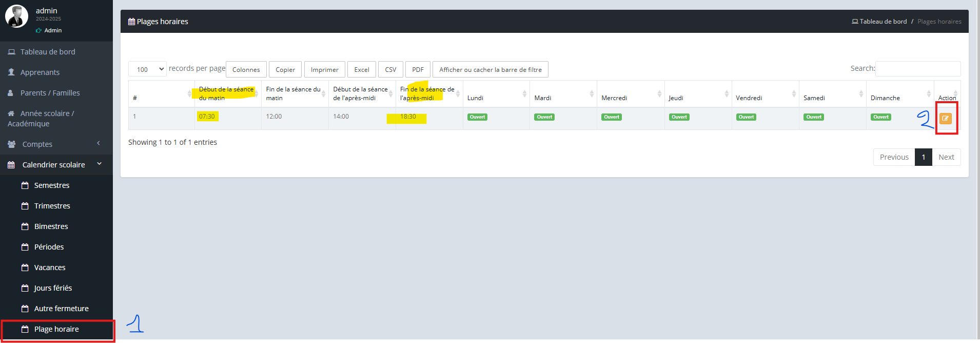Open the records per page dropdown

(147, 69)
